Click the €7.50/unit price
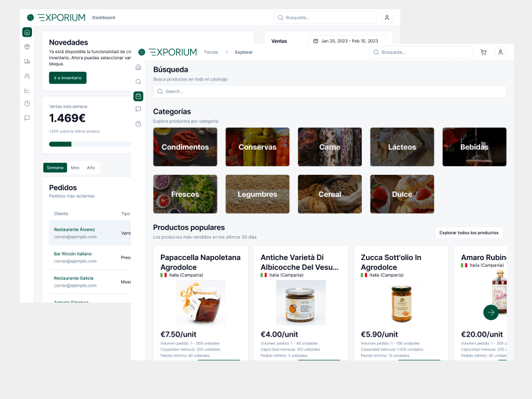The image size is (532, 399). pos(178,334)
